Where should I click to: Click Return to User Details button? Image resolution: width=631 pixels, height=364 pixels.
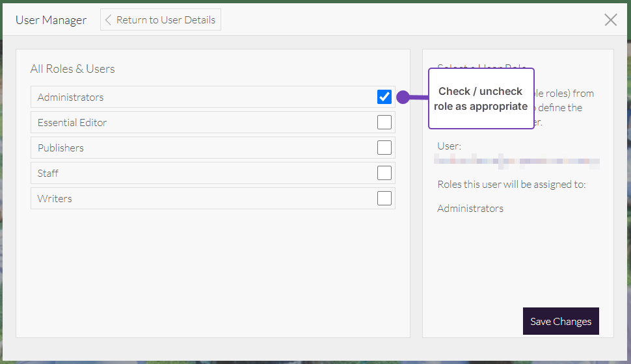click(x=161, y=19)
